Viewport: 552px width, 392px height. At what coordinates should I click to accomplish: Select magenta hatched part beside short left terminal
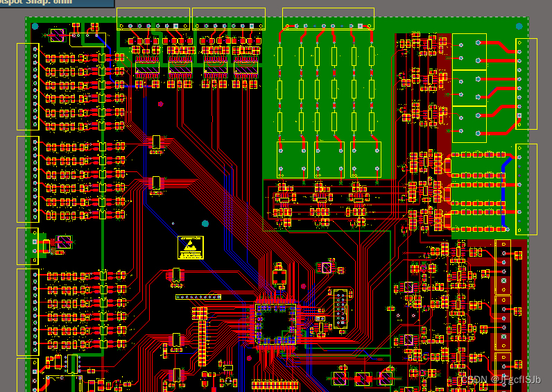pos(64,242)
